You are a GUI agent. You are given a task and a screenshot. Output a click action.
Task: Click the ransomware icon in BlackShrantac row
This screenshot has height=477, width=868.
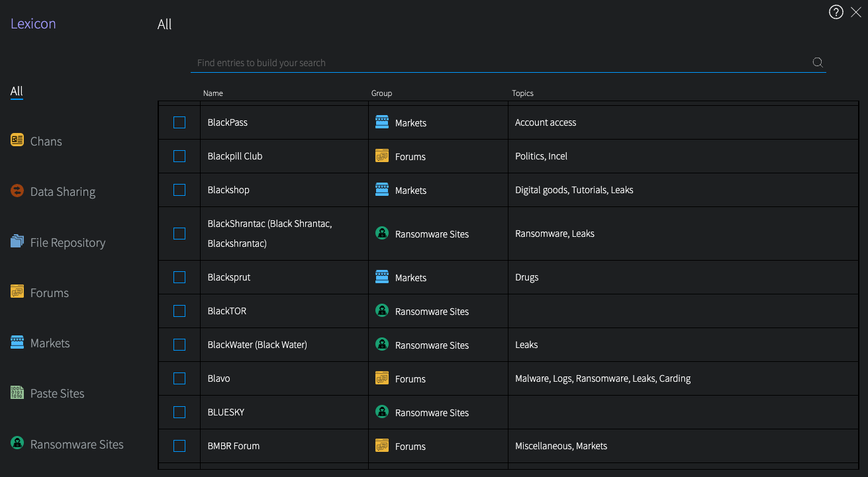coord(382,233)
